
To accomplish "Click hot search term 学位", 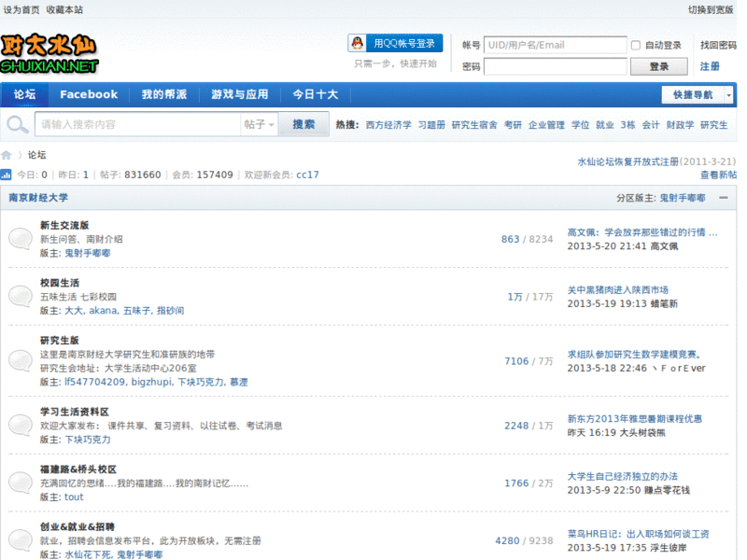I will coord(580,125).
